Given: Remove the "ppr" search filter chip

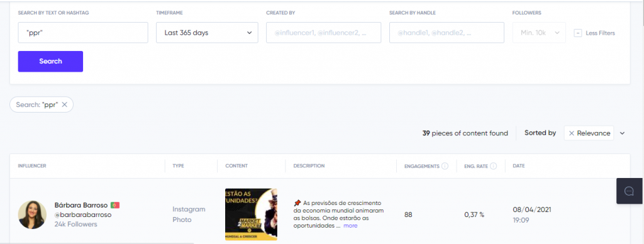Looking at the screenshot, I should [x=65, y=104].
